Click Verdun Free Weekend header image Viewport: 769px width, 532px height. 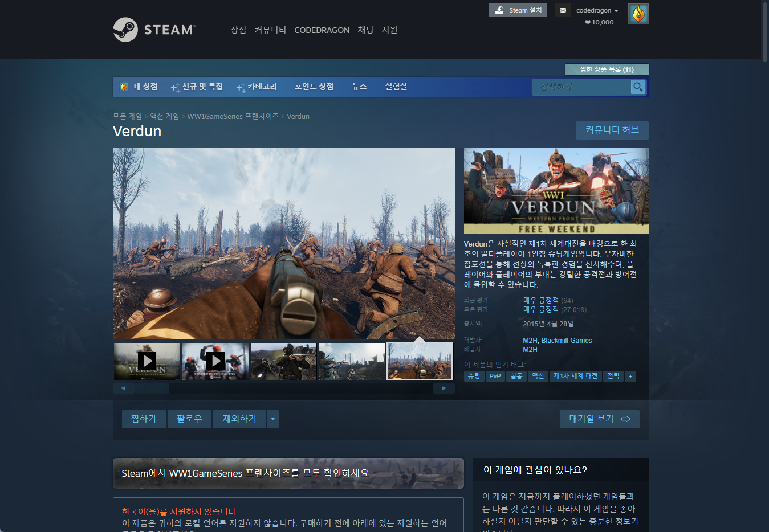click(556, 190)
